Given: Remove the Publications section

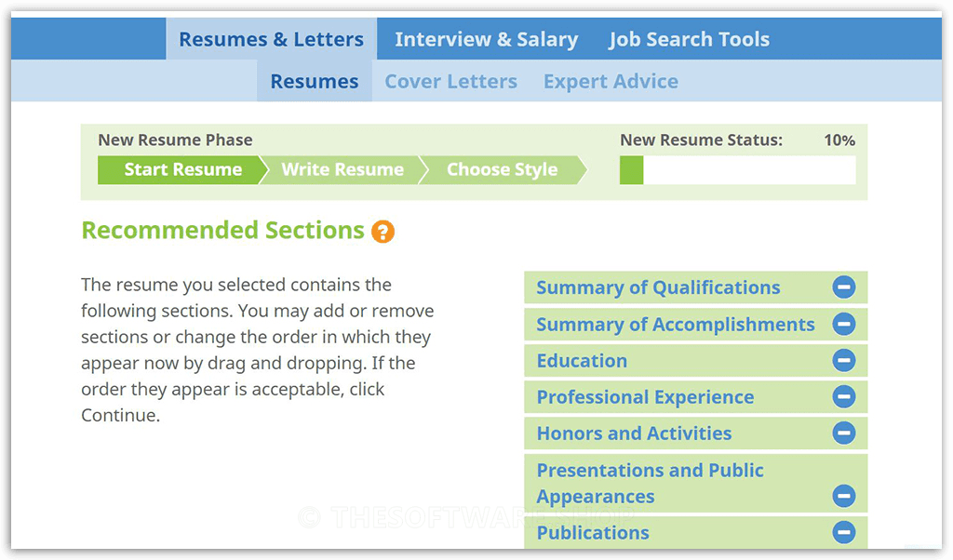Looking at the screenshot, I should coord(843,532).
